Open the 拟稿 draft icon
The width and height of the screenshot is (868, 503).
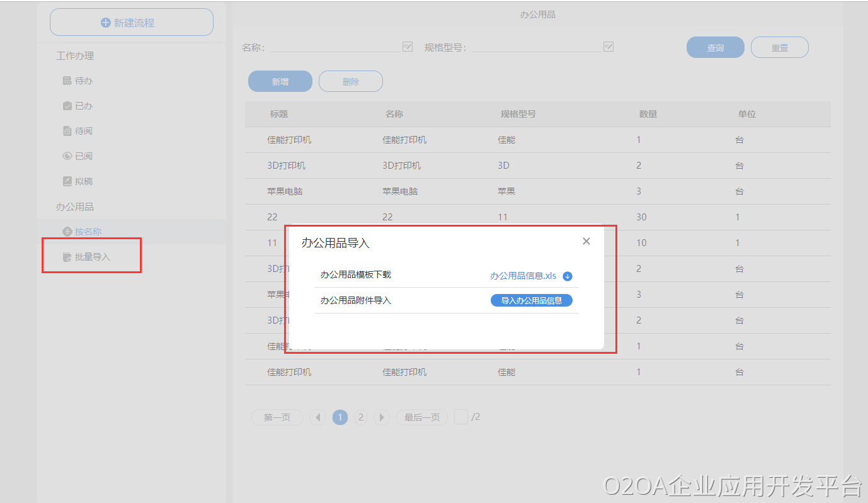[67, 181]
